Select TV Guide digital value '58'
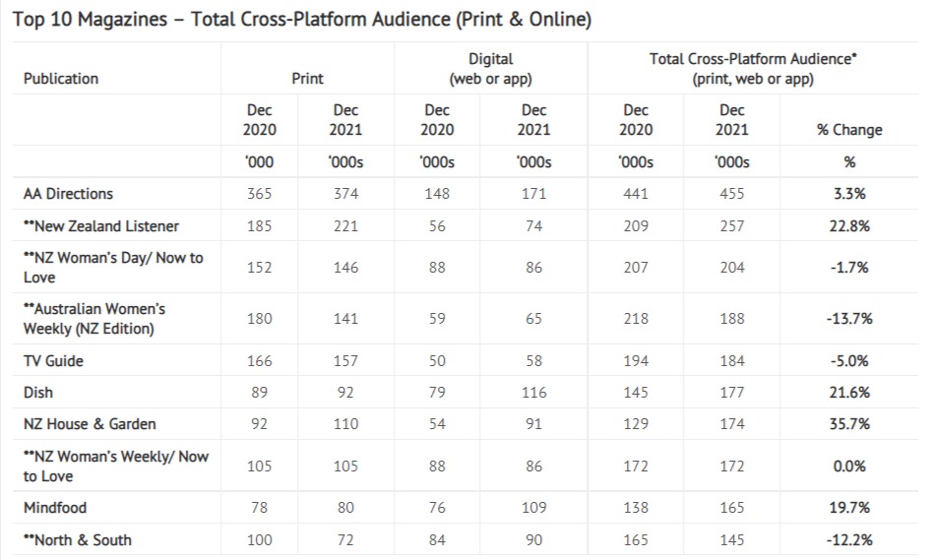The width and height of the screenshot is (934, 560). (533, 361)
